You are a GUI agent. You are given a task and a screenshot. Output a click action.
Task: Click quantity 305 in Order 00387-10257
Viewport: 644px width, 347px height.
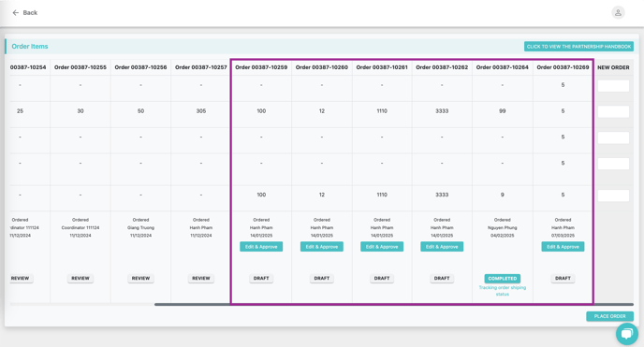click(201, 111)
